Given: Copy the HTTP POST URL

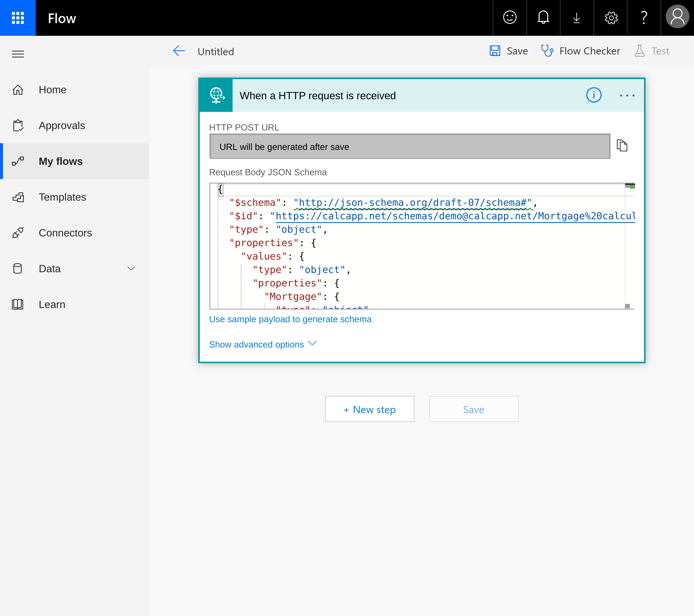Looking at the screenshot, I should tap(622, 145).
